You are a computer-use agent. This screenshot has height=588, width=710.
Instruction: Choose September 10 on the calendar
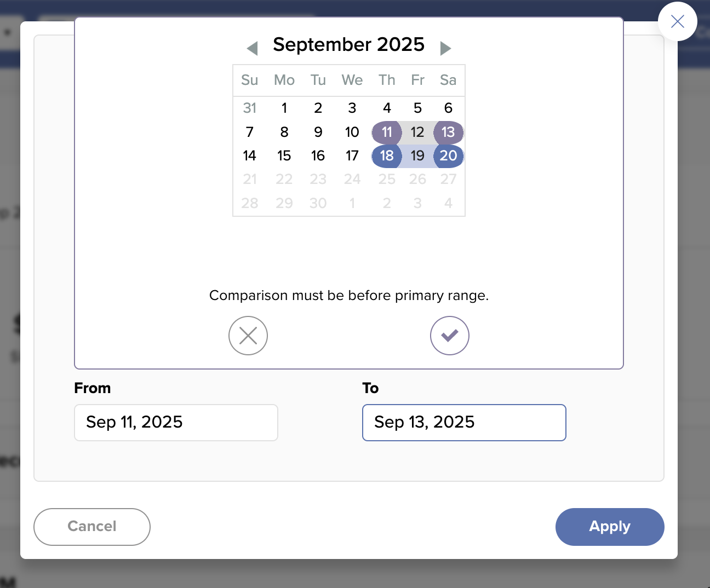click(x=352, y=132)
